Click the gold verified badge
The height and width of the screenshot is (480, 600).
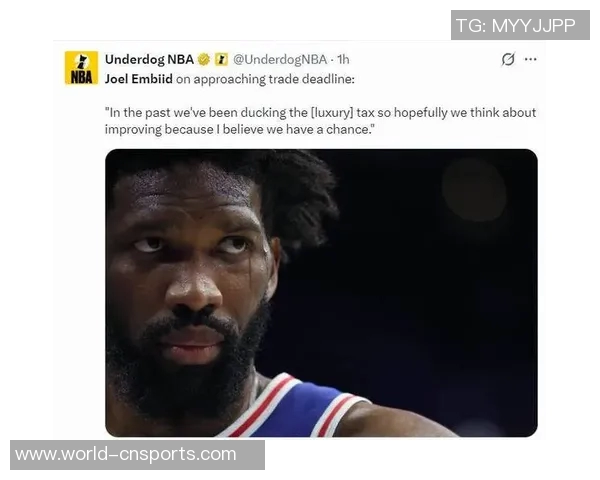pos(204,59)
